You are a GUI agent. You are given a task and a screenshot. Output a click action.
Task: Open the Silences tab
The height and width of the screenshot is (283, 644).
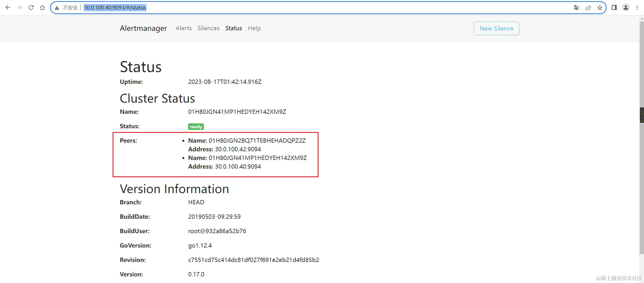[208, 28]
